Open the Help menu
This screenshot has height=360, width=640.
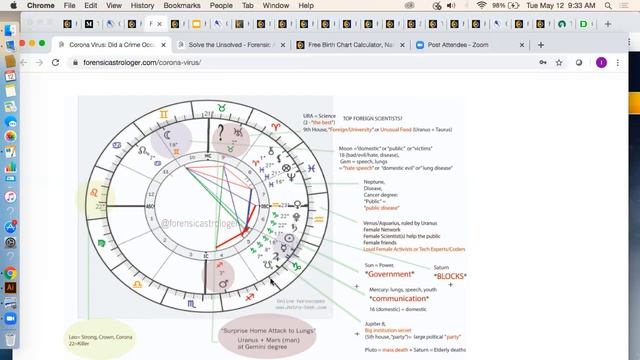[306, 5]
